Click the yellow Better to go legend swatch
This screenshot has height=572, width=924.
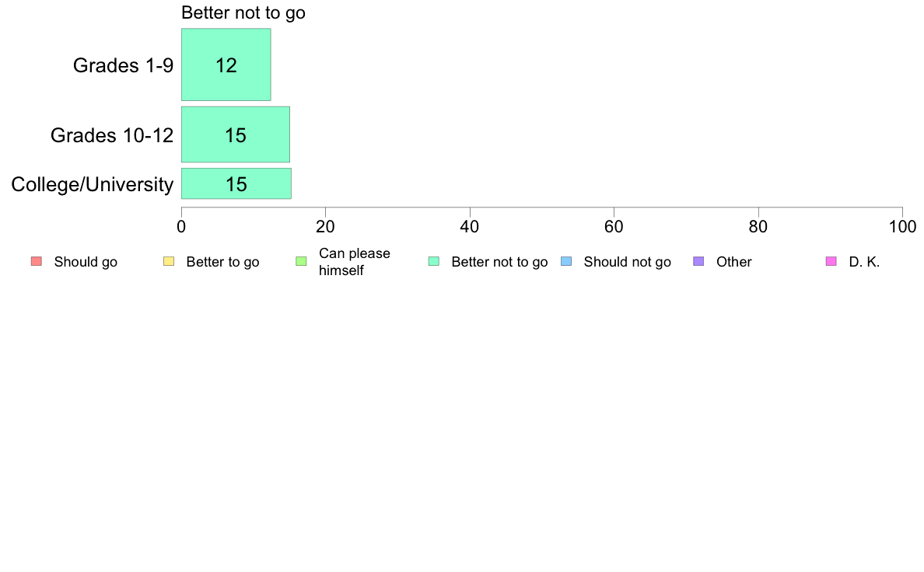tap(169, 262)
